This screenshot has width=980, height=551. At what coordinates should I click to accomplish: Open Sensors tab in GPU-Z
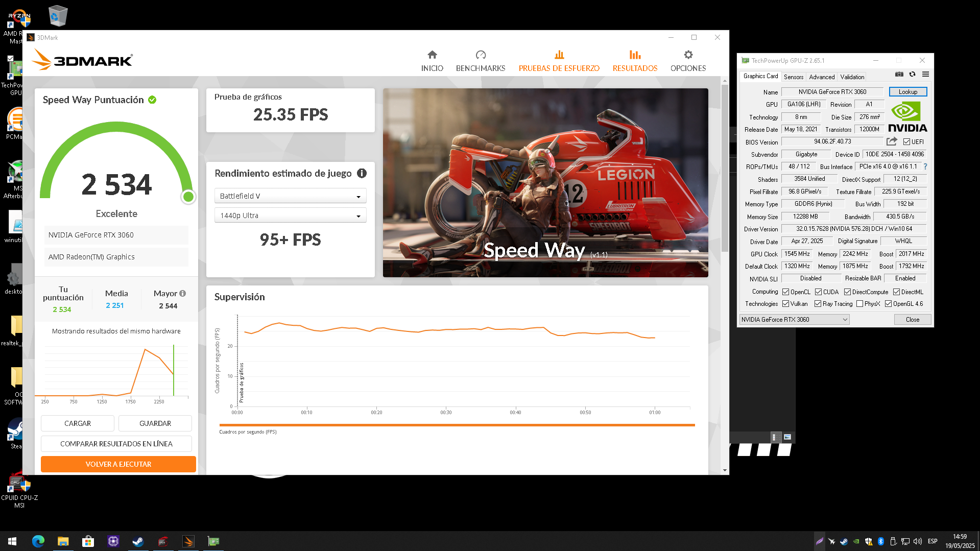pyautogui.click(x=794, y=77)
